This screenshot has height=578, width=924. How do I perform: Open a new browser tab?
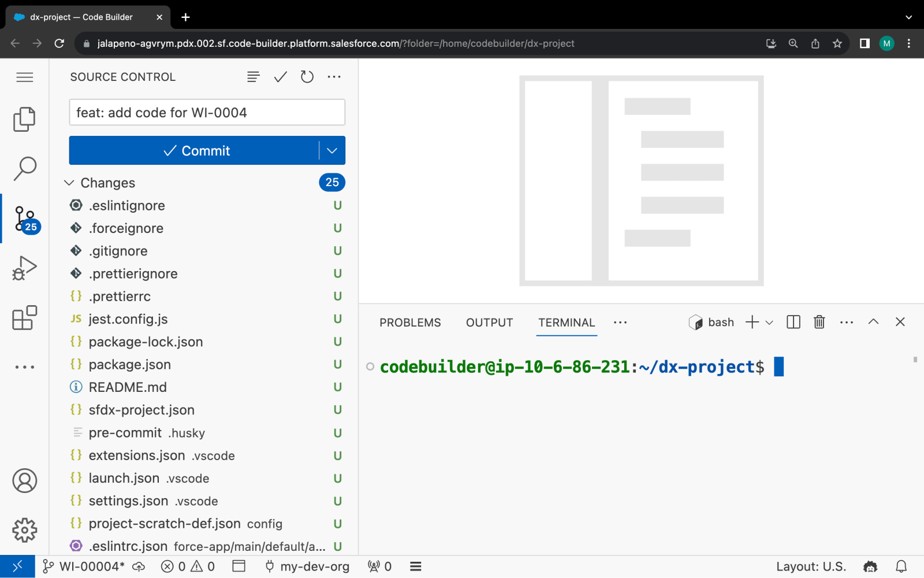pyautogui.click(x=185, y=17)
